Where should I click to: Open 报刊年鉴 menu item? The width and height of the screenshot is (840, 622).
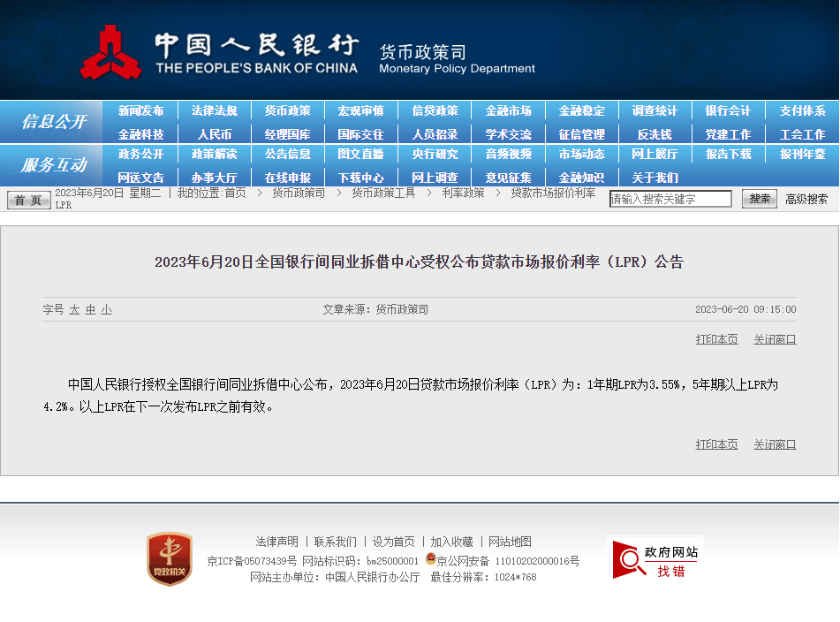(x=803, y=155)
